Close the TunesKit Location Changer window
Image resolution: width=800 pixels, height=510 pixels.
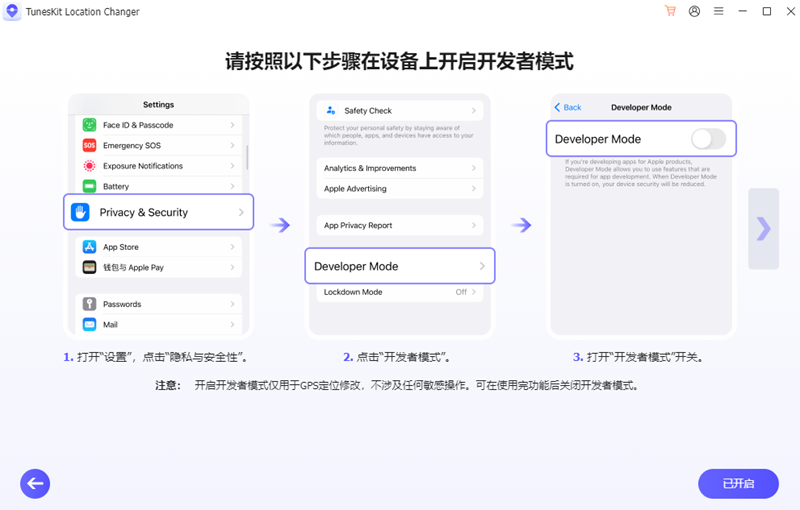tap(790, 11)
